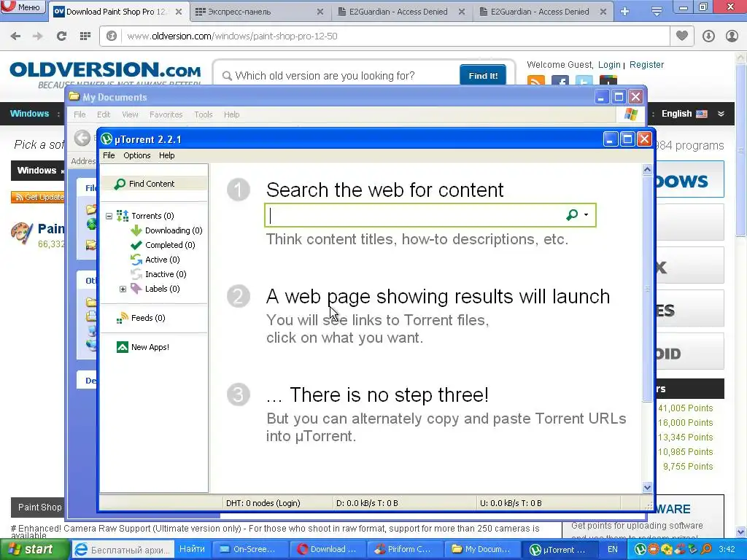The height and width of the screenshot is (560, 747).
Task: Select Torrents (0) tree node
Action: click(x=145, y=216)
